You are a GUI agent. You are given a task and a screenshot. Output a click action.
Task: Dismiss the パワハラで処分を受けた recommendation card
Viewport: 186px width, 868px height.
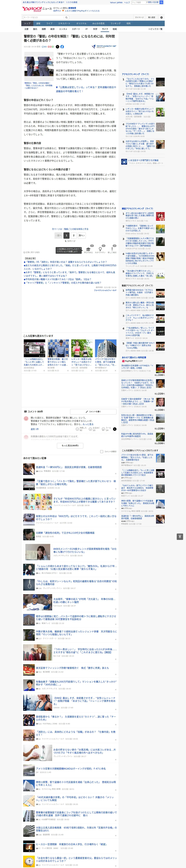[115, 371]
